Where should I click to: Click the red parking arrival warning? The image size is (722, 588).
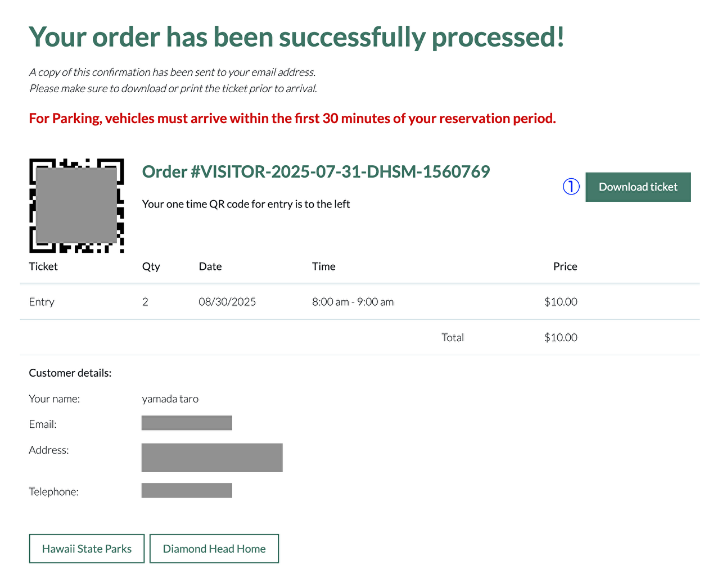292,119
